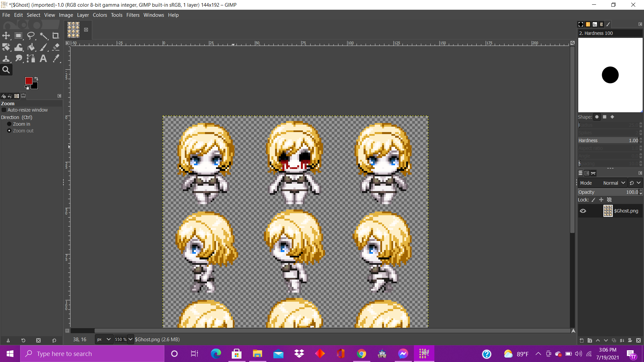Select the Smudge tool

click(18, 59)
